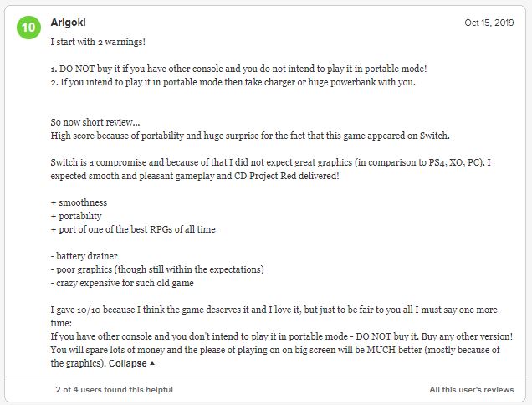Click the 'best RPGs of all time' pro
Image resolution: width=532 pixels, height=405 pixels.
132,229
